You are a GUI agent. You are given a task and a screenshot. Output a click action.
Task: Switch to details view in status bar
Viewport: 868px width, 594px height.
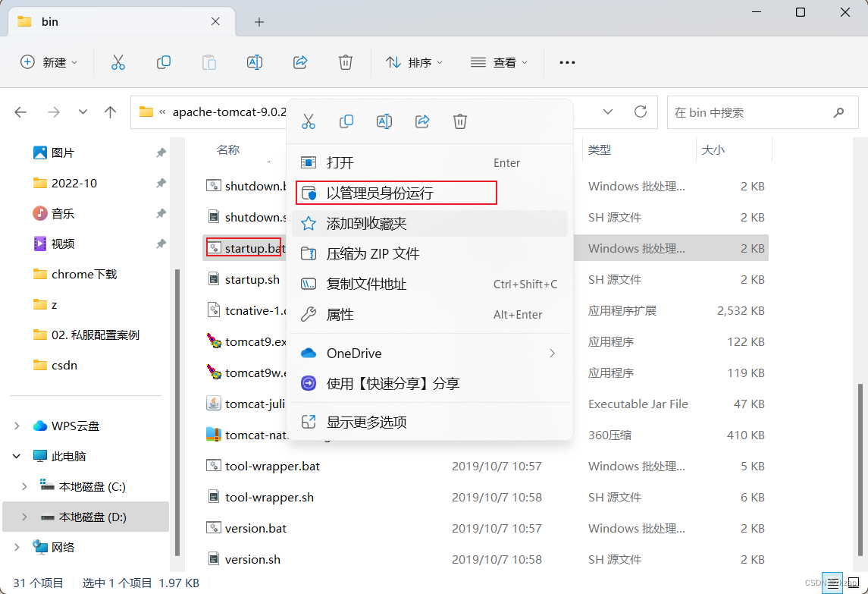pos(832,583)
